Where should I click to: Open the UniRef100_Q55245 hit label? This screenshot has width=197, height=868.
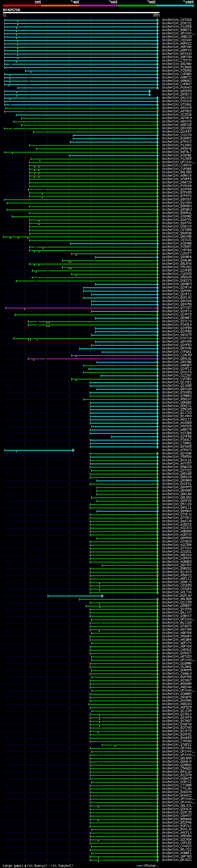(x=176, y=410)
